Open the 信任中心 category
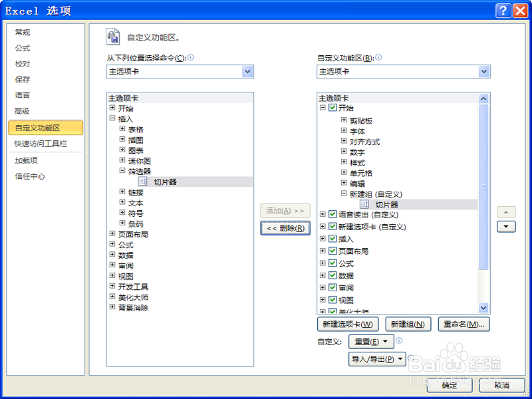The width and height of the screenshot is (532, 399). [x=30, y=176]
